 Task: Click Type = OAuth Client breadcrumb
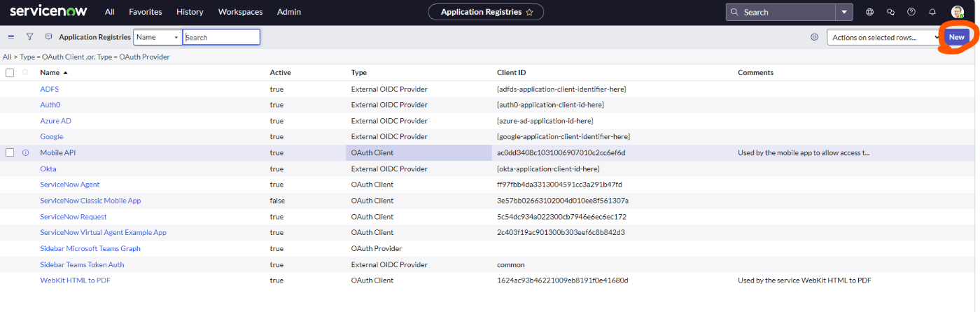coord(50,57)
